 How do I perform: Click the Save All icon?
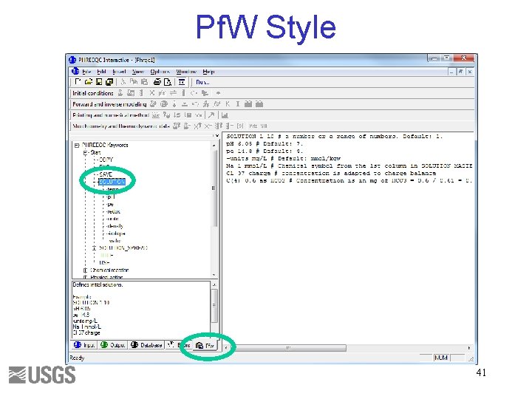[109, 82]
